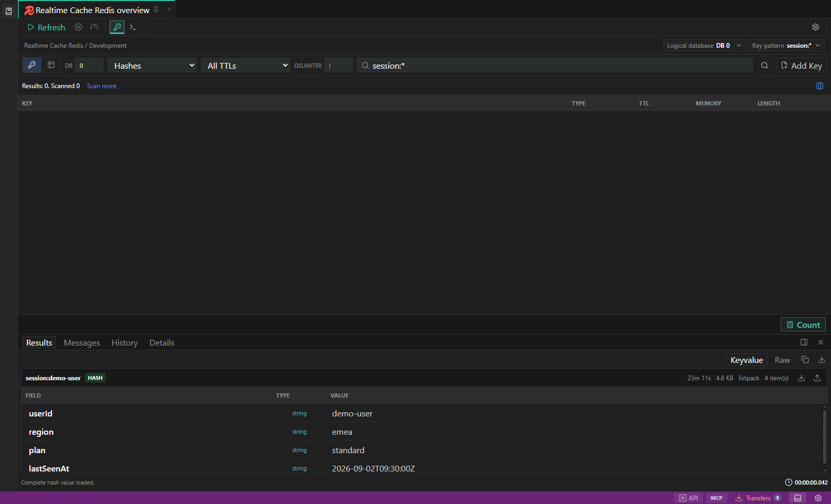Open the bookmark sidebar icon at far left
The height and width of the screenshot is (504, 831).
point(8,10)
